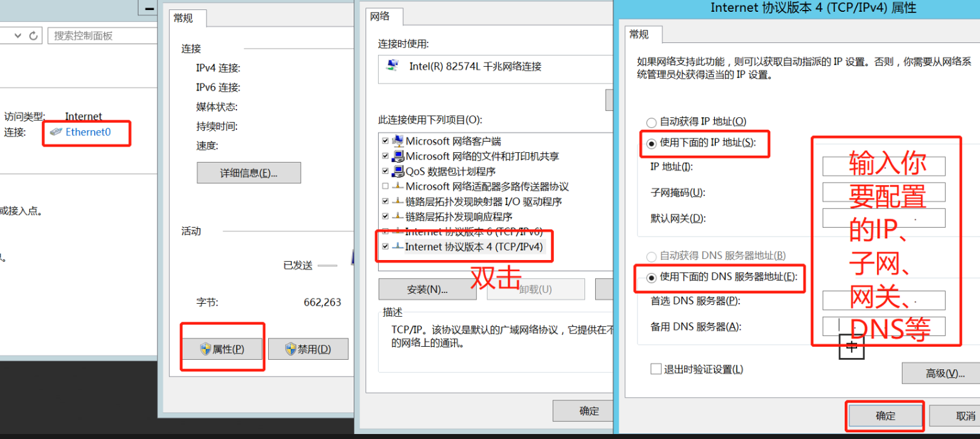The image size is (980, 439).
Task: Select Microsoft 网络客户端 item icon
Action: point(398,141)
